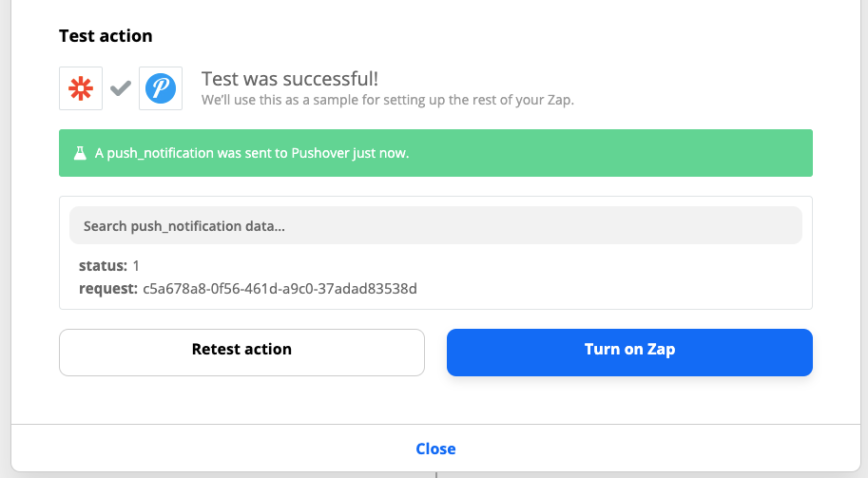Click the status value "1"
The height and width of the screenshot is (478, 868).
[x=137, y=266]
